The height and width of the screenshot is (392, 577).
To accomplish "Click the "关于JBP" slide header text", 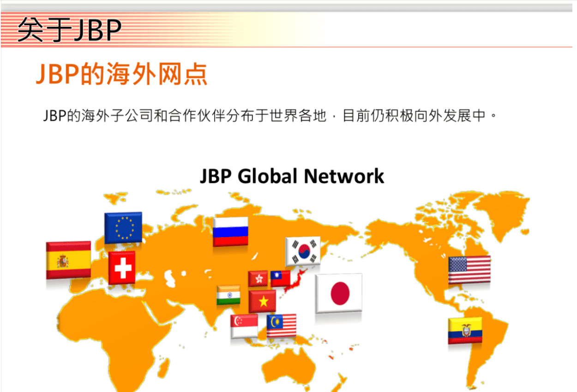I will coord(69,30).
